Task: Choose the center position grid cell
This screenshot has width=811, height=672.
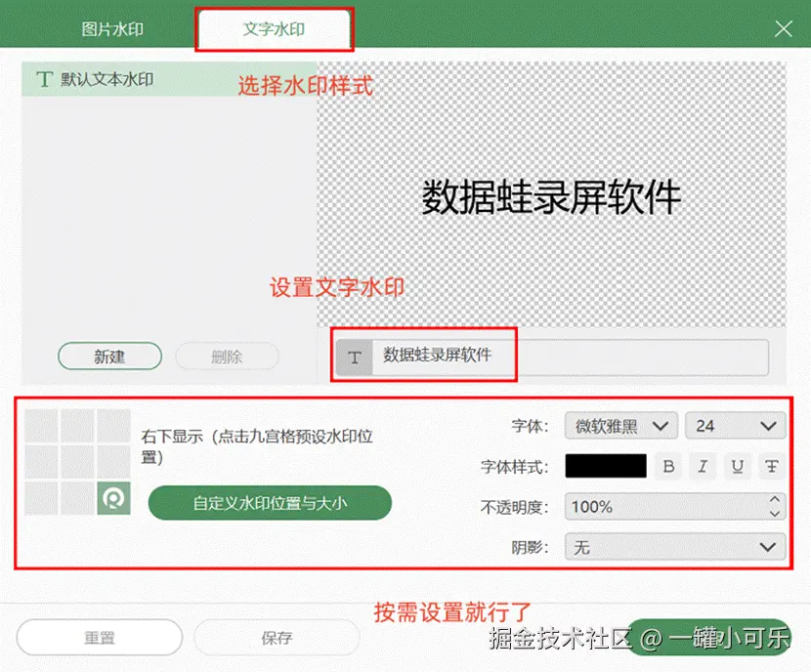Action: click(77, 462)
